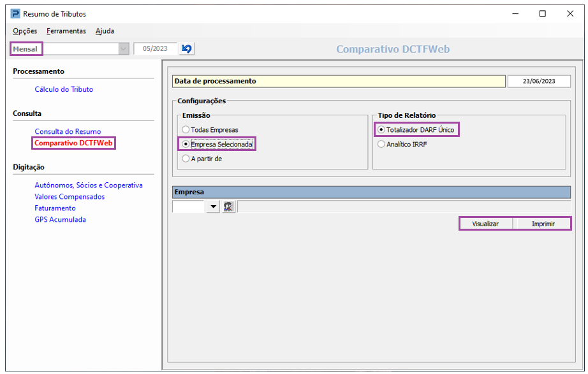Click the Empresa name field
Image resolution: width=588 pixels, height=374 pixels.
pos(404,206)
